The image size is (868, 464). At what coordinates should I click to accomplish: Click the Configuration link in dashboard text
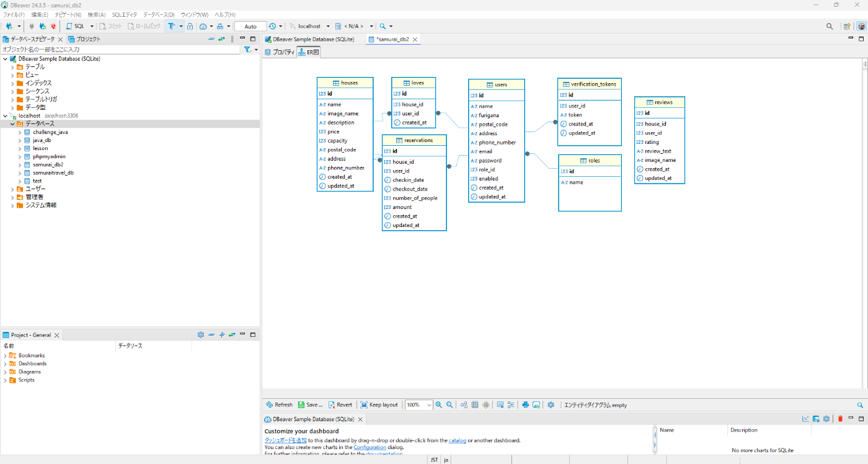[370, 447]
